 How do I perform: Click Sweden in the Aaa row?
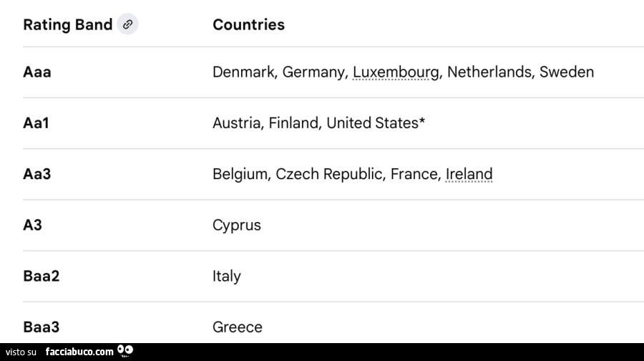point(567,72)
